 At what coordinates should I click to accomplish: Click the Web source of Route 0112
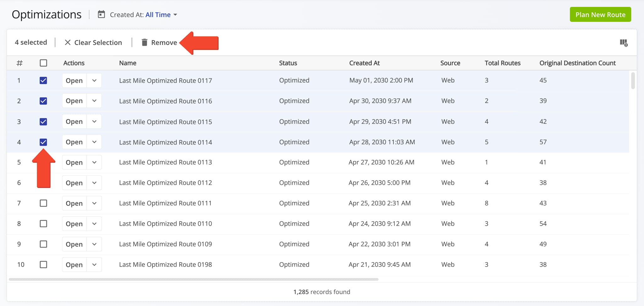click(x=448, y=183)
